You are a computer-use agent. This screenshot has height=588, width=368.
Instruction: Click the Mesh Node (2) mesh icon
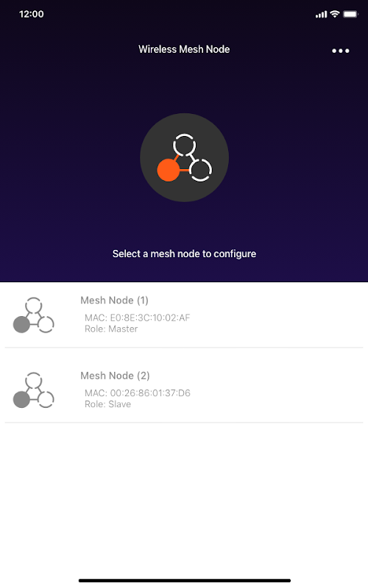pyautogui.click(x=33, y=390)
